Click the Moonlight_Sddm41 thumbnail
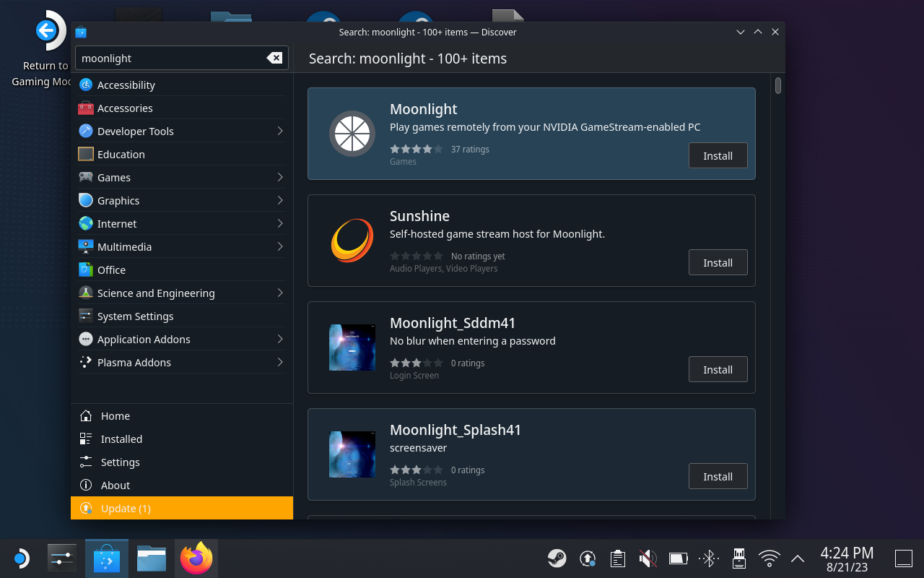 [352, 348]
